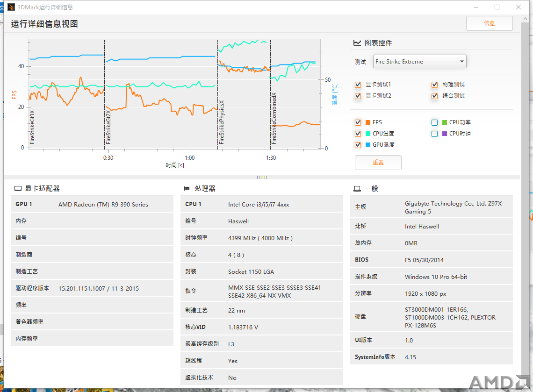
Task: Click the BIOS value 'F5 05/30/2014'
Action: pyautogui.click(x=424, y=260)
